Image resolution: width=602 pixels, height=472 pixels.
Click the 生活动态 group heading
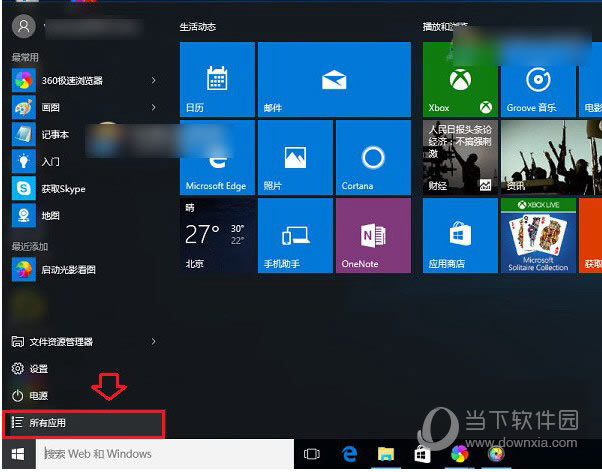coord(198,27)
